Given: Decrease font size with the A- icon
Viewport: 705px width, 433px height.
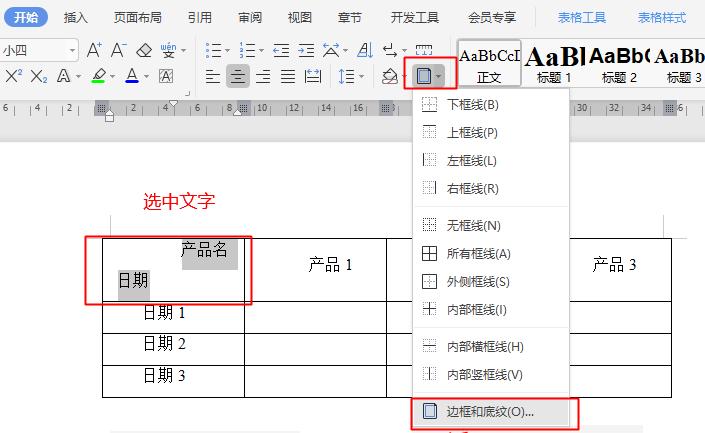Looking at the screenshot, I should [119, 50].
